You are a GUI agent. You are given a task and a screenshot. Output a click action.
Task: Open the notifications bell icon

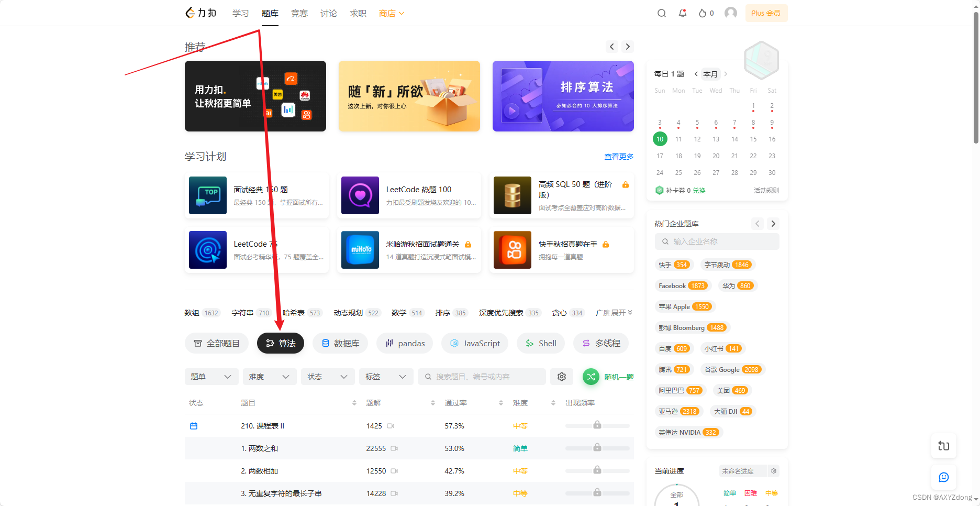pos(683,13)
